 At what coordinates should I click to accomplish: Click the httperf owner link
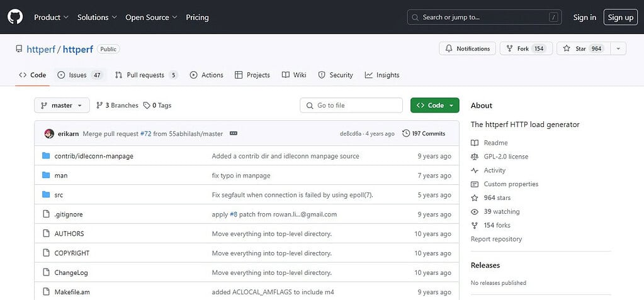(x=41, y=49)
